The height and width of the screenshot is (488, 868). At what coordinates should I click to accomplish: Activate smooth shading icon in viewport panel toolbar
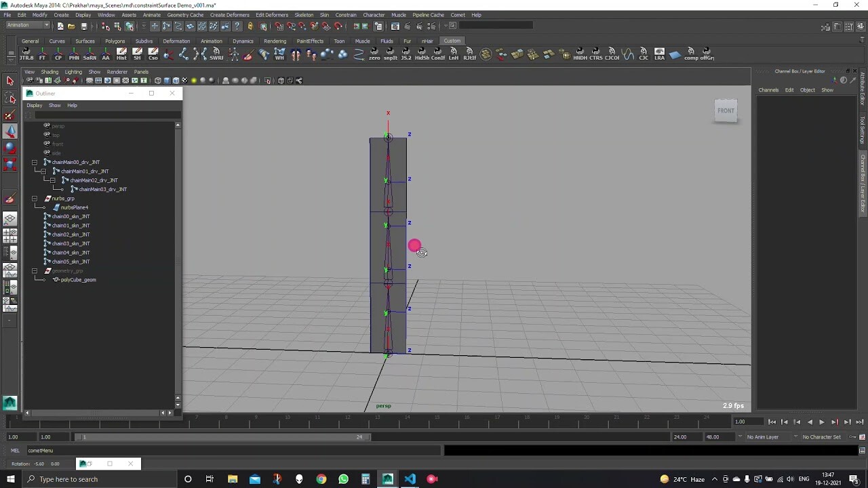[x=166, y=80]
